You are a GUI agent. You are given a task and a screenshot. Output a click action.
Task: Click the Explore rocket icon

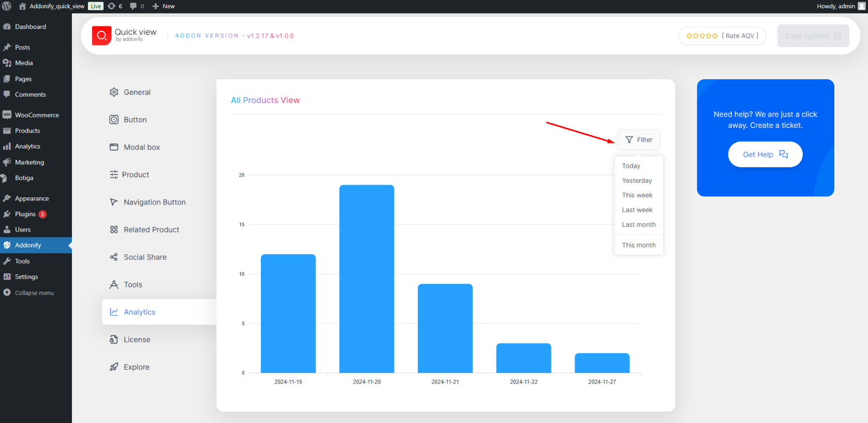[x=114, y=367]
